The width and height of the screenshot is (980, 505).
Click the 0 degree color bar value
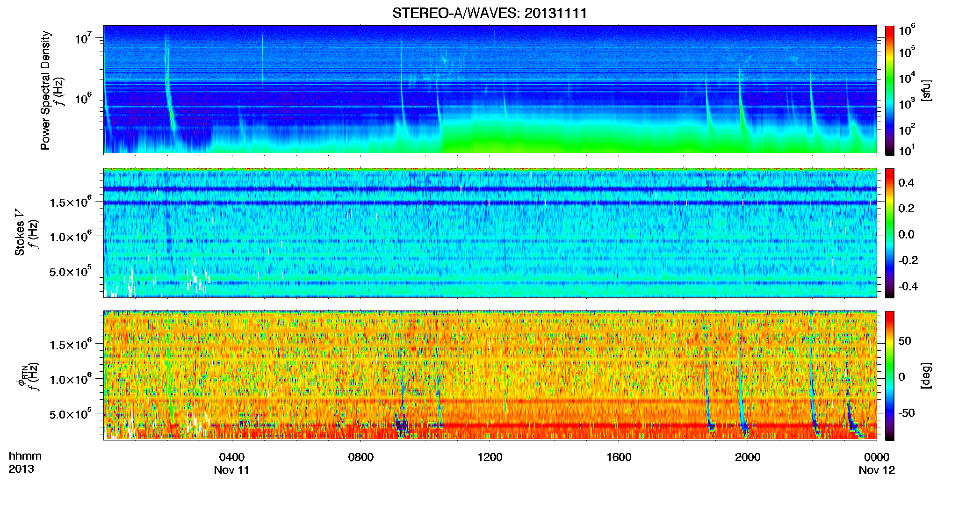tap(902, 377)
